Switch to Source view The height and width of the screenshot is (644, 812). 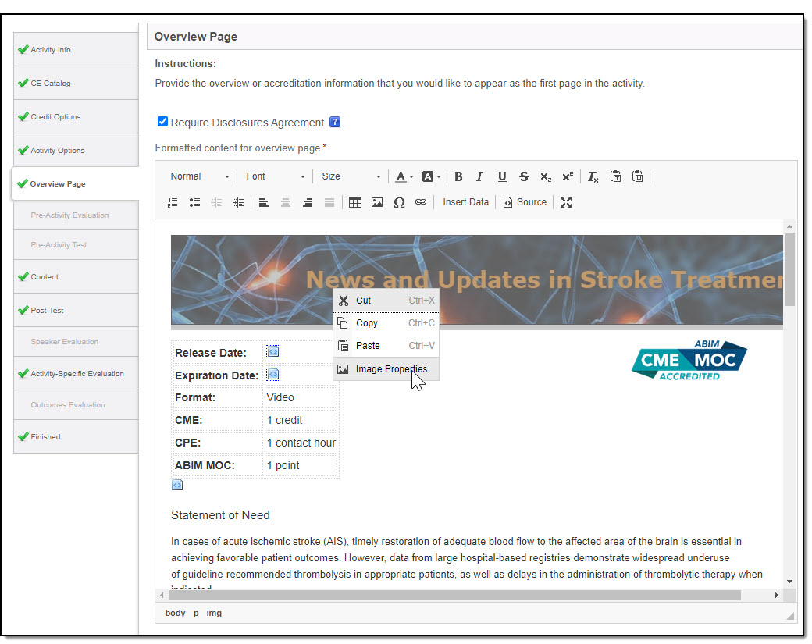(x=525, y=202)
